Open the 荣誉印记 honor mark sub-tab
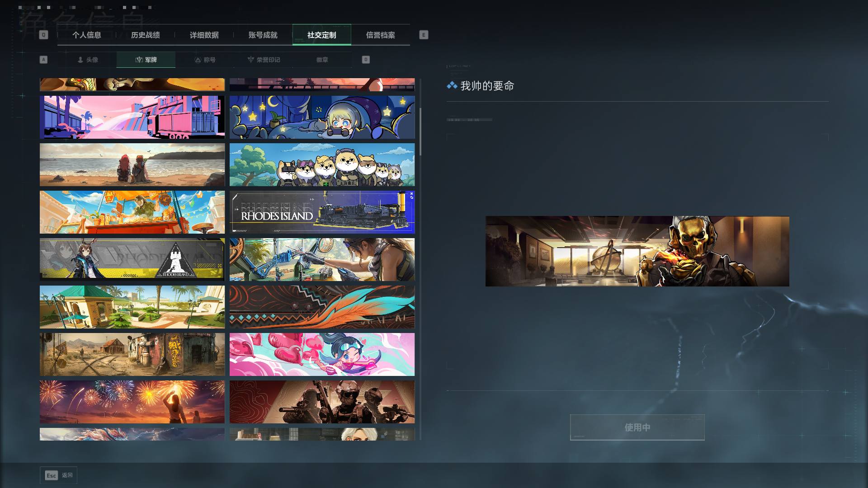868x488 pixels. 264,60
